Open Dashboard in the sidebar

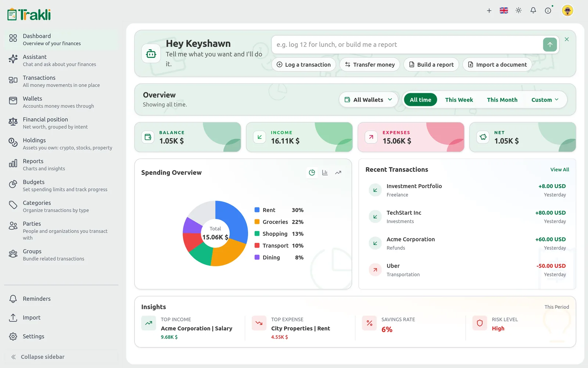(x=61, y=39)
